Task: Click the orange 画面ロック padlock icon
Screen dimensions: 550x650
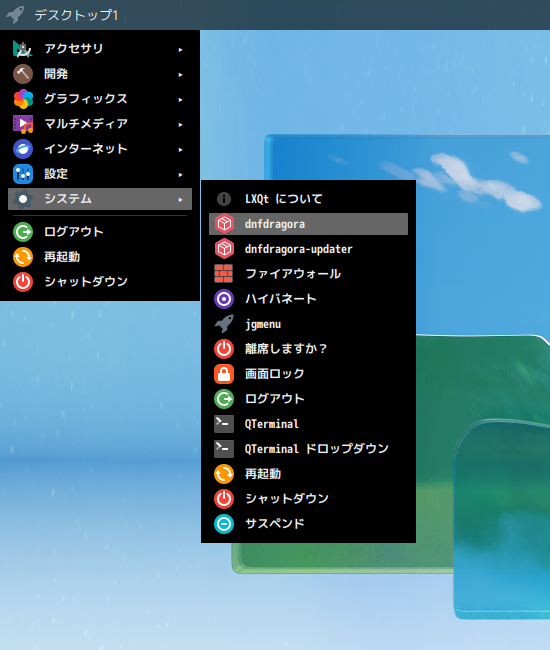Action: [x=224, y=374]
